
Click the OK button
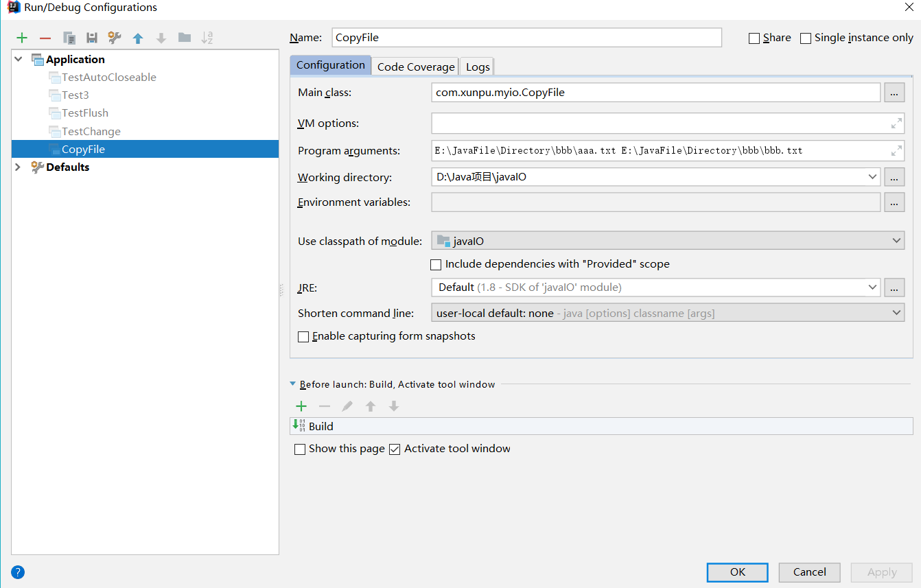pyautogui.click(x=738, y=572)
